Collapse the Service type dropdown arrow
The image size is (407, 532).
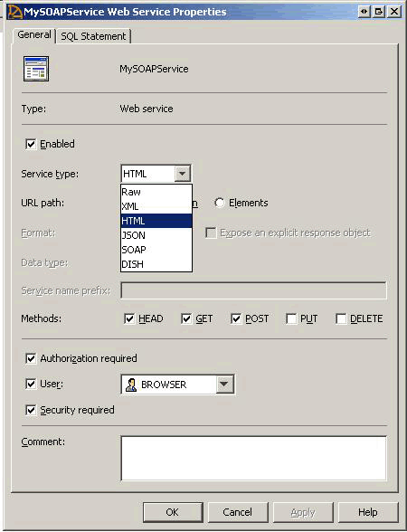(x=183, y=174)
